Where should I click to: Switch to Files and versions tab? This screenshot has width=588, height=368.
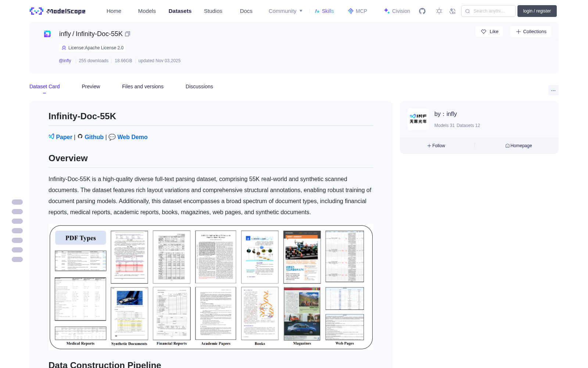[x=143, y=86]
